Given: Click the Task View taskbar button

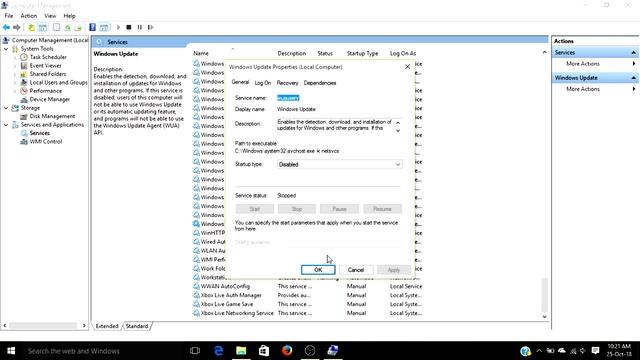Looking at the screenshot, I should coord(195,351).
